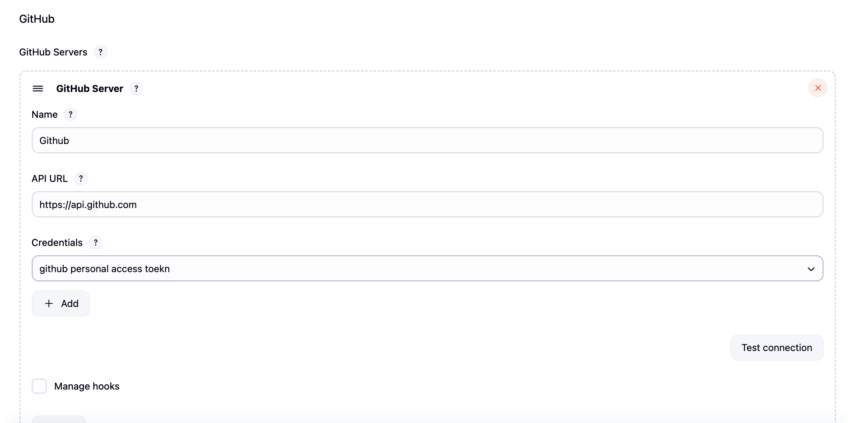Click the GitHub page heading
868x423 pixels.
[x=37, y=19]
